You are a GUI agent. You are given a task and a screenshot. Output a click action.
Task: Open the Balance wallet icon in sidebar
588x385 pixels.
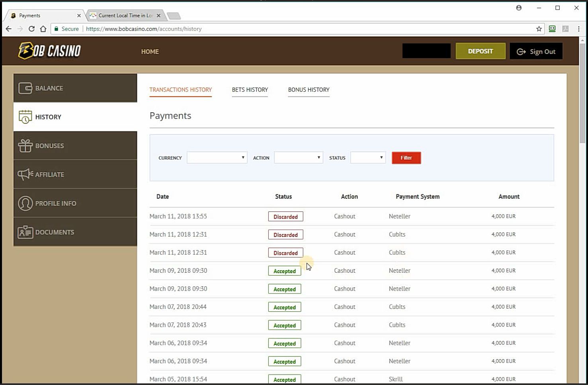25,88
